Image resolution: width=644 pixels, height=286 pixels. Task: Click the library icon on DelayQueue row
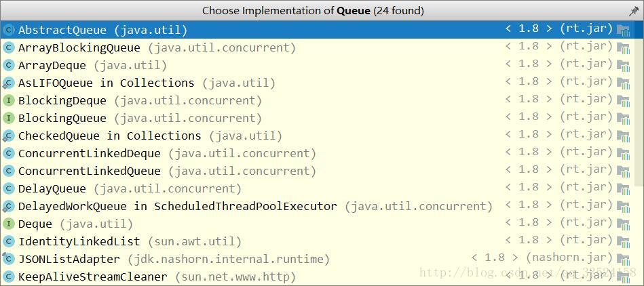click(x=623, y=189)
